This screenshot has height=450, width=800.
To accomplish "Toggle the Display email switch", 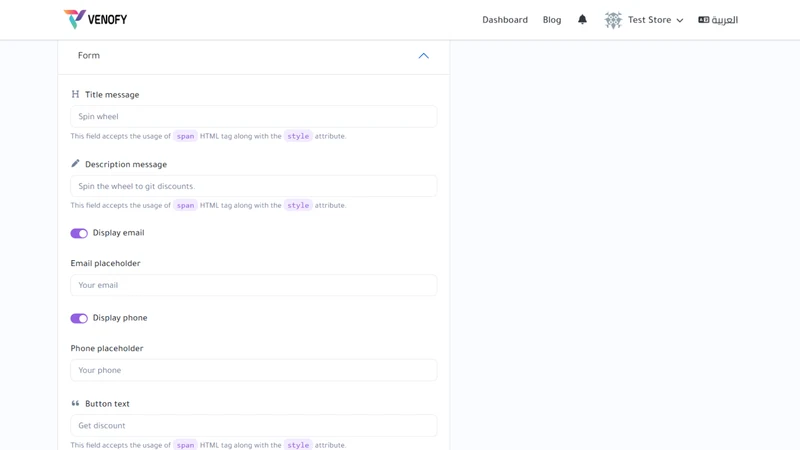I will [79, 233].
